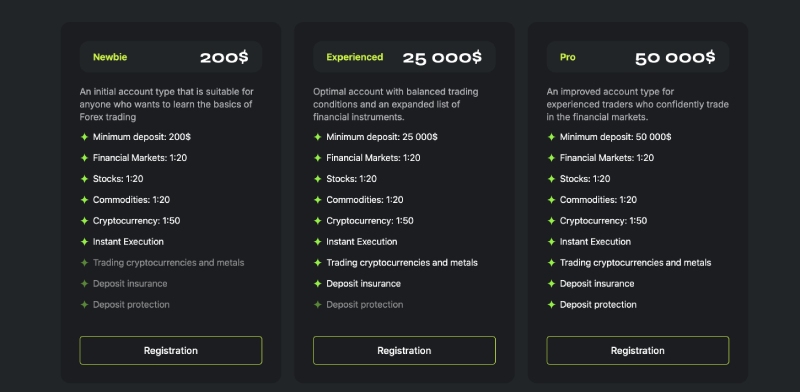Screen dimensions: 800x392
Task: Click the dimmed star beside Experienced Deposit protection
Action: (318, 304)
